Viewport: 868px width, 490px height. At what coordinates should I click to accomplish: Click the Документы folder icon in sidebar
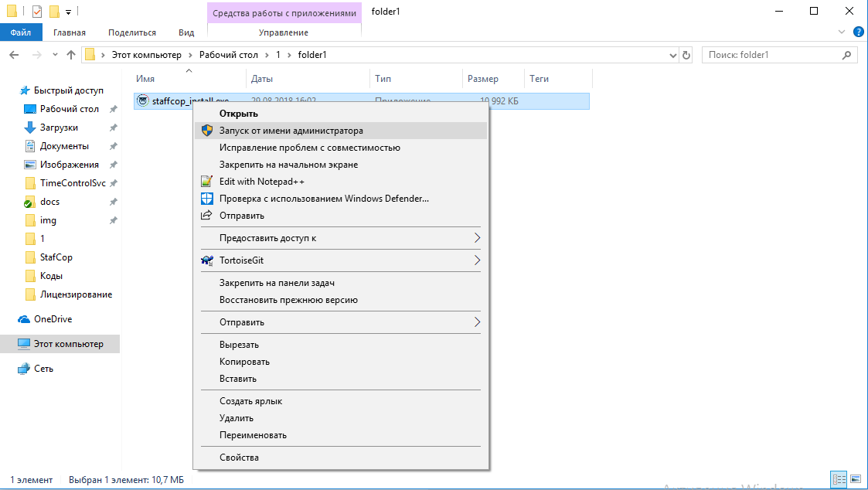tap(30, 146)
